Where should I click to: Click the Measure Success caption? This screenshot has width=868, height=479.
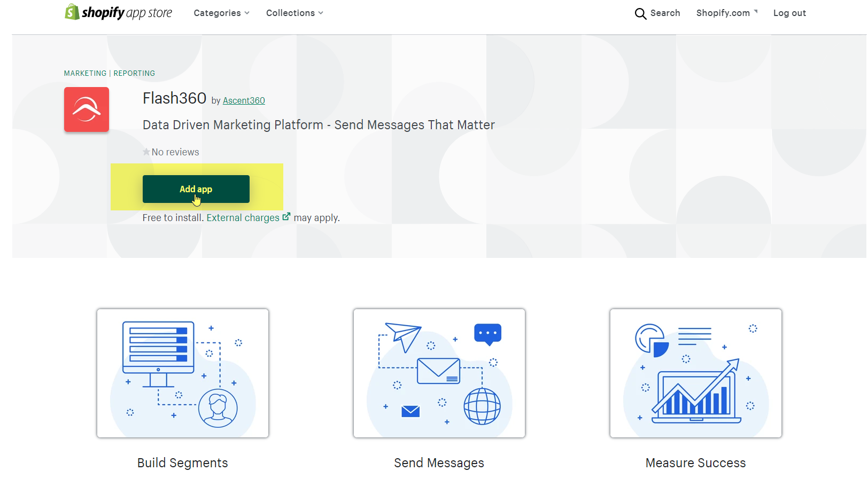tap(696, 463)
